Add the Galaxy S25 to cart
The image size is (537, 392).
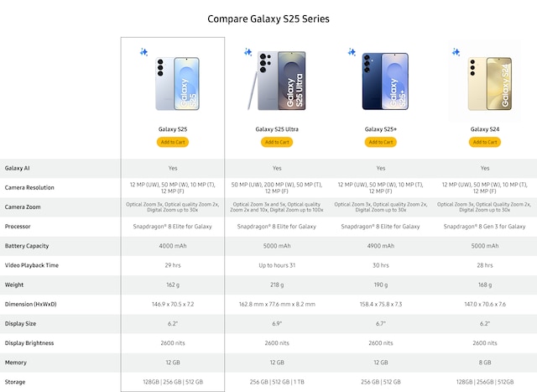(x=173, y=142)
